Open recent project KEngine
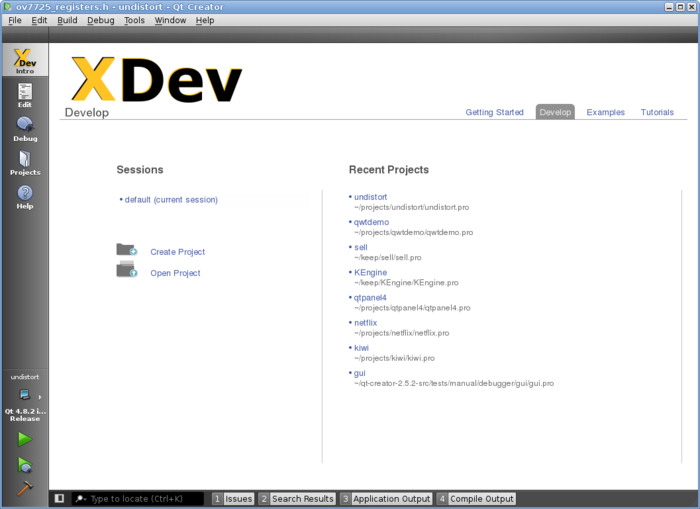 371,272
